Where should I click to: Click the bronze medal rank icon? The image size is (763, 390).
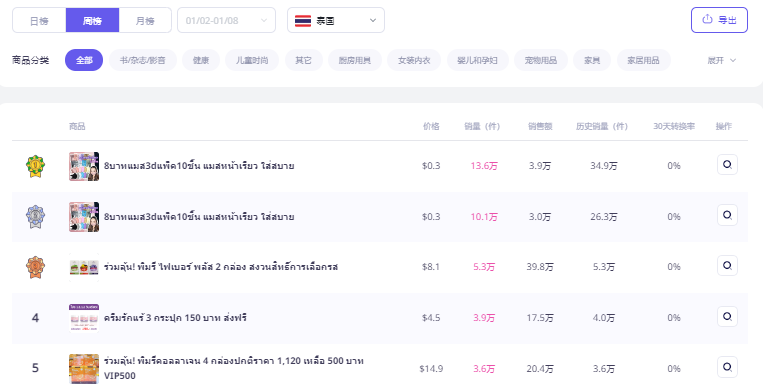(35, 267)
